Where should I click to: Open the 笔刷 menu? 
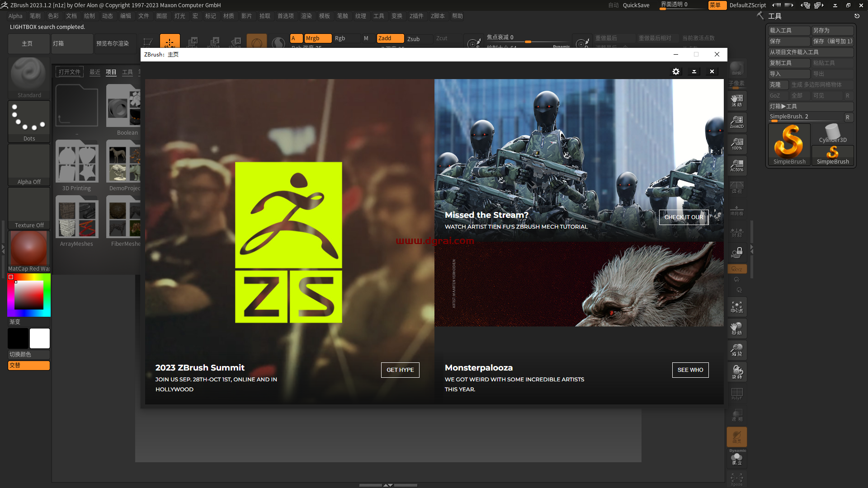[35, 16]
